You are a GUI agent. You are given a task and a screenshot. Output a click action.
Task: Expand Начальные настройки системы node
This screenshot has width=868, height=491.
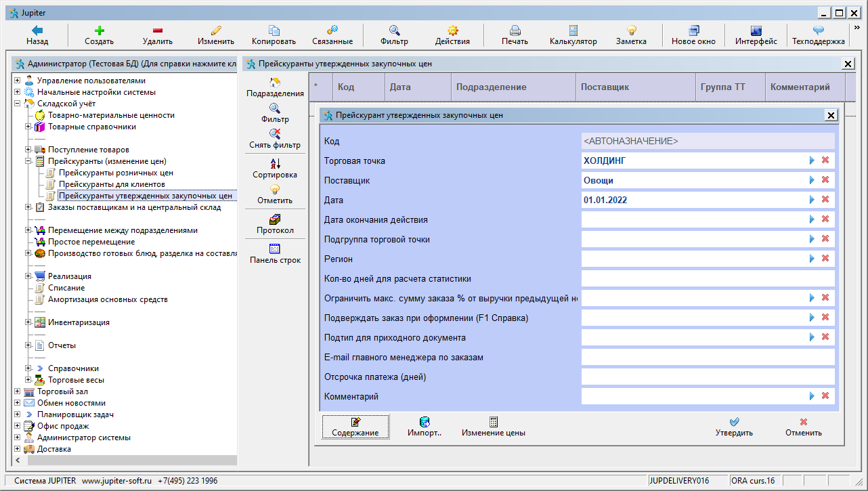pos(18,92)
